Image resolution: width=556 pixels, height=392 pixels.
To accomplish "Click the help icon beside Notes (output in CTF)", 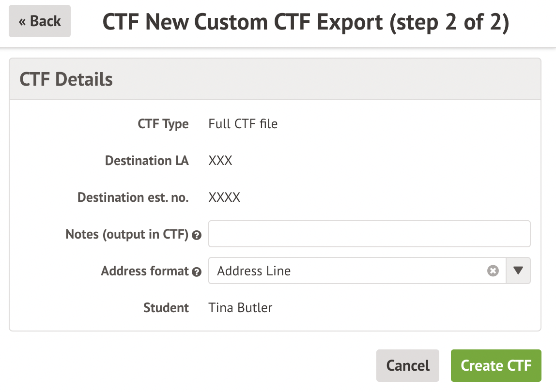I will click(x=197, y=235).
